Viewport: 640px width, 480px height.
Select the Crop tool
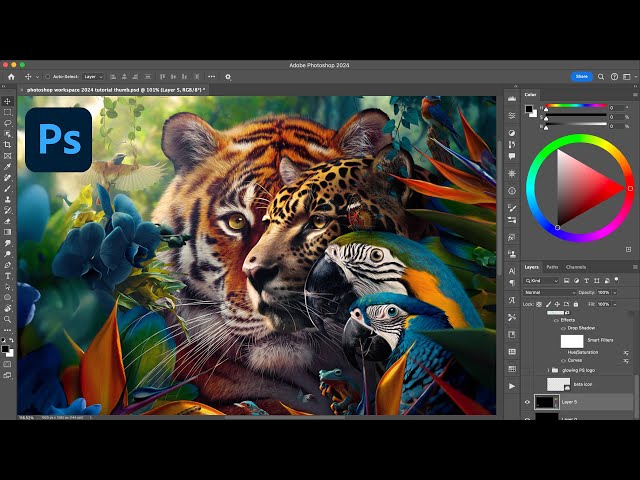pyautogui.click(x=8, y=145)
